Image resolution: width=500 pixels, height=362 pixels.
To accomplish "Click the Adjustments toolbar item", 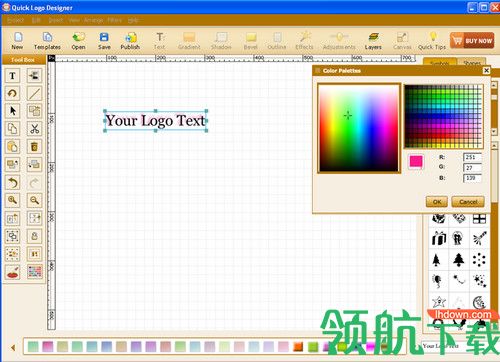I will [339, 41].
